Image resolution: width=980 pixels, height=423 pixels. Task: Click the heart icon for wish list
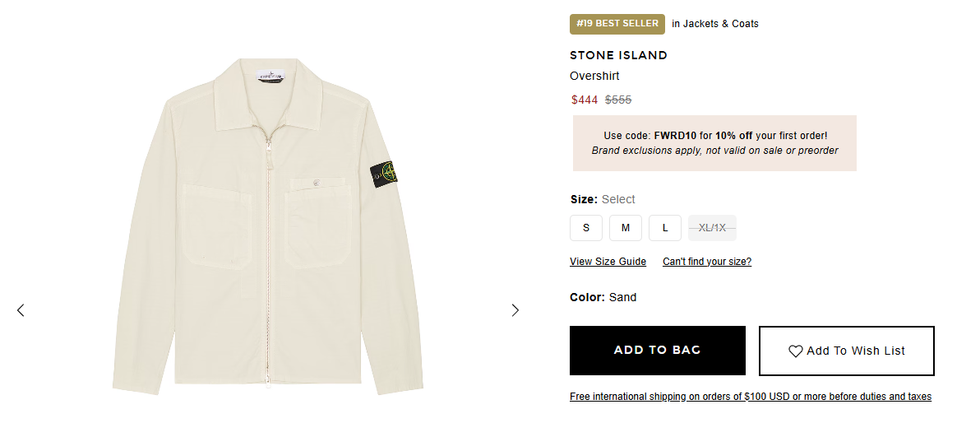[x=795, y=351]
